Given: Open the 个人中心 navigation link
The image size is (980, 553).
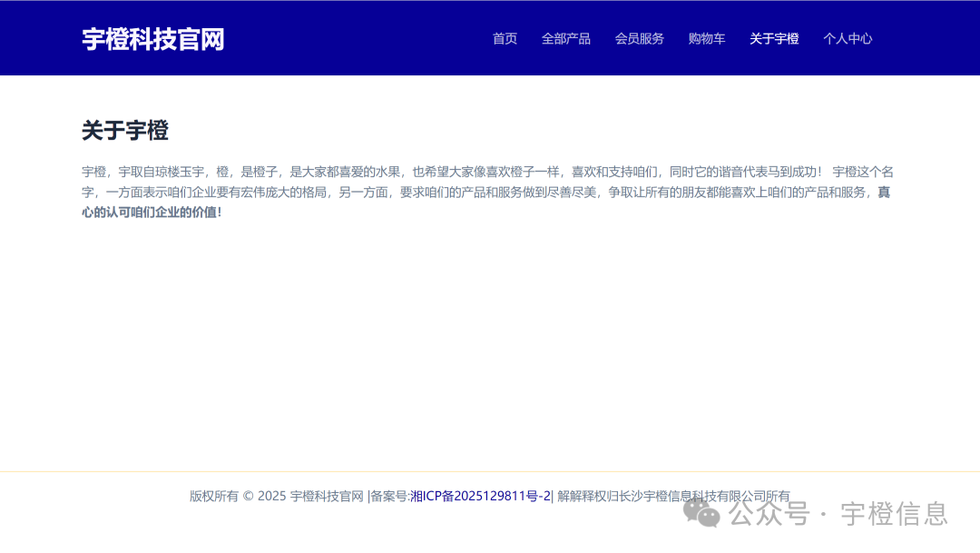Looking at the screenshot, I should [848, 38].
